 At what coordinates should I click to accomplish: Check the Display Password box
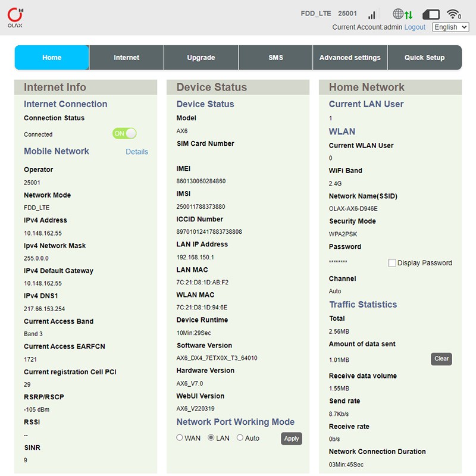[x=392, y=263]
